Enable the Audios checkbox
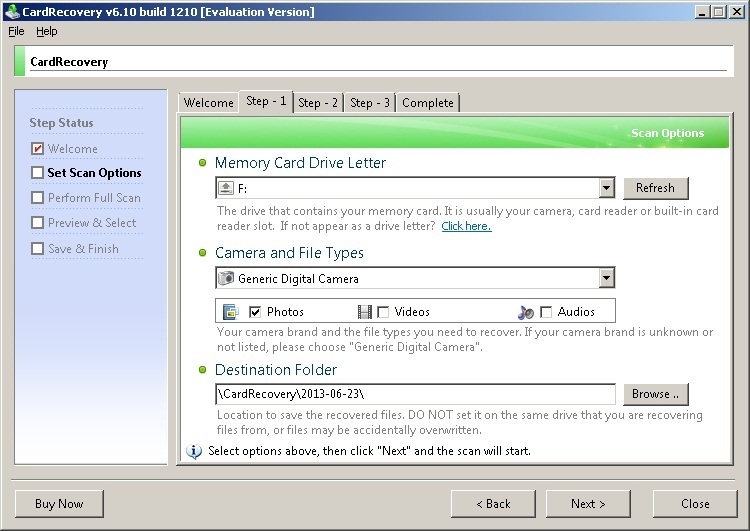 [546, 312]
